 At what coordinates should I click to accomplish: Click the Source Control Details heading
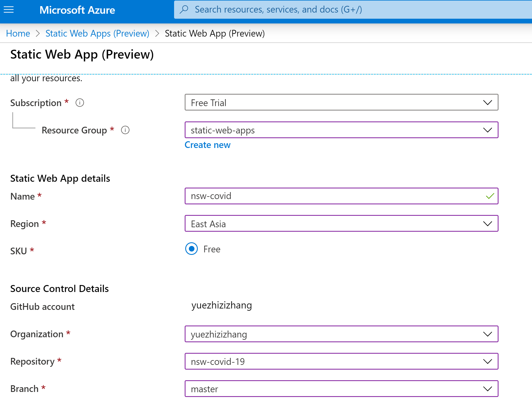tap(59, 289)
